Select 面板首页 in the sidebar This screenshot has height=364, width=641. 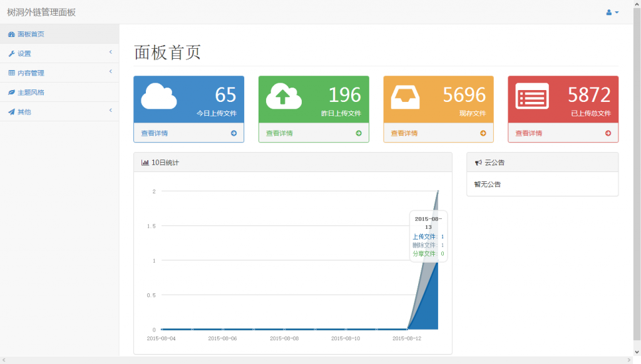59,34
